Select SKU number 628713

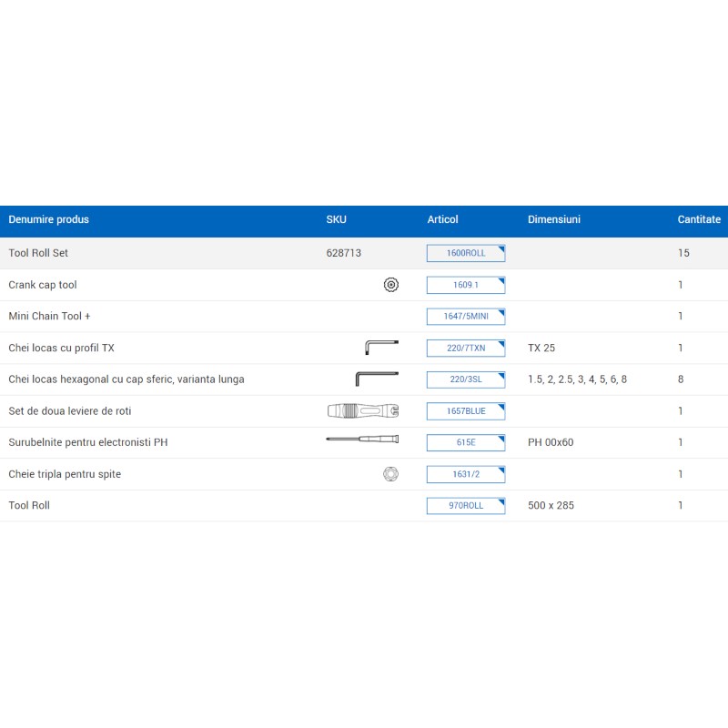(x=344, y=253)
